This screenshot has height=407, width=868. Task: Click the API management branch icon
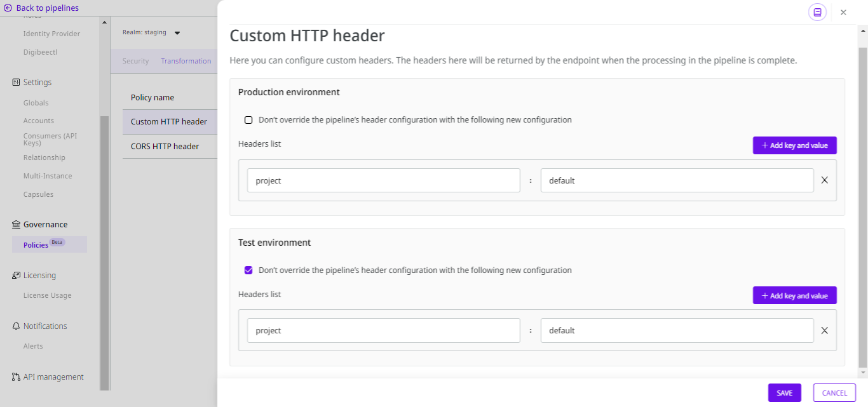[16, 377]
